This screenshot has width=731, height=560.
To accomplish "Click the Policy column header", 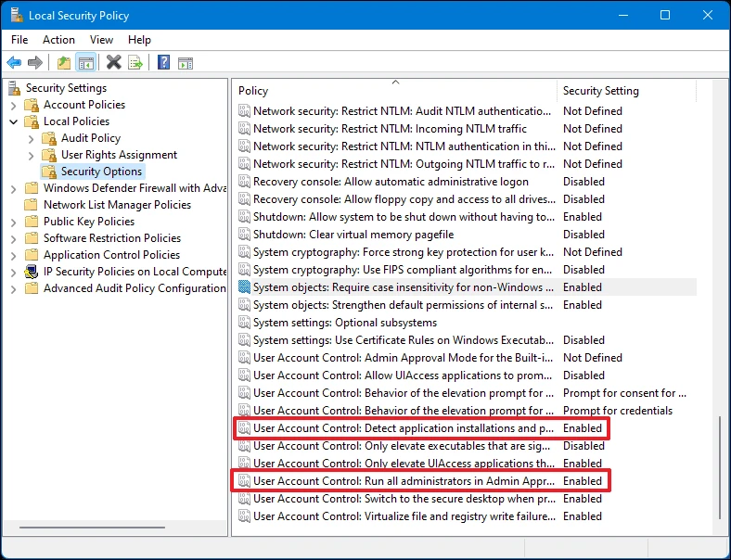I will click(253, 91).
